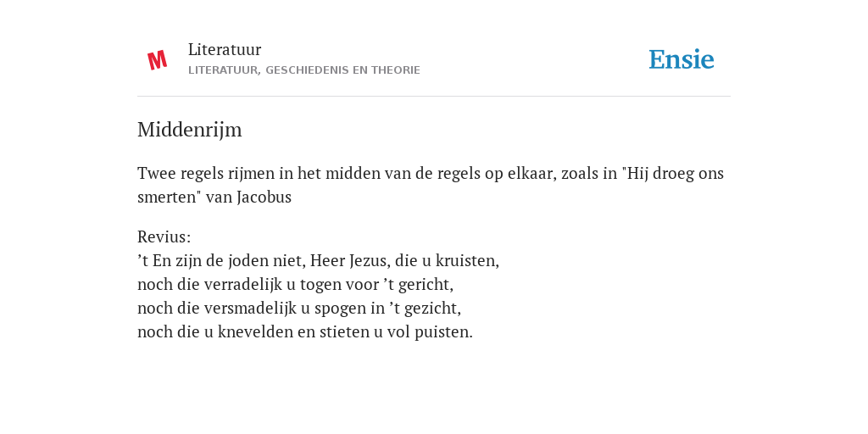
Task: Click the text 'smerten" van Jacobus'
Action: click(214, 197)
